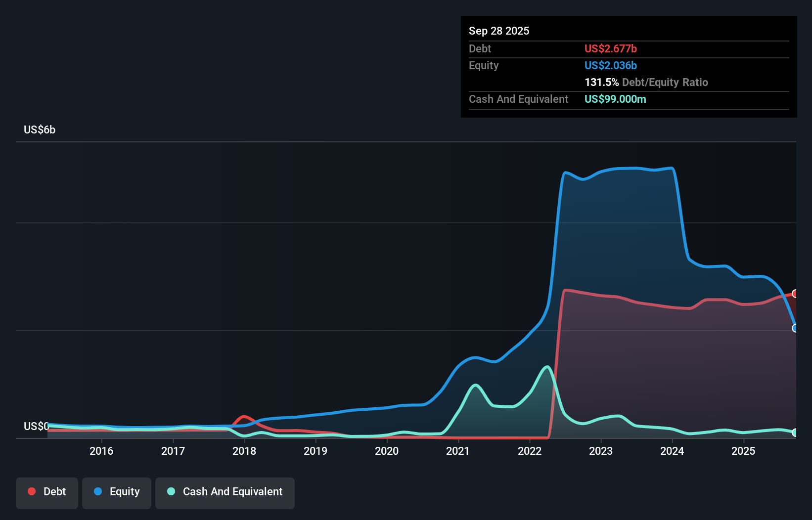Click the Equity row label in tooltip

[484, 65]
